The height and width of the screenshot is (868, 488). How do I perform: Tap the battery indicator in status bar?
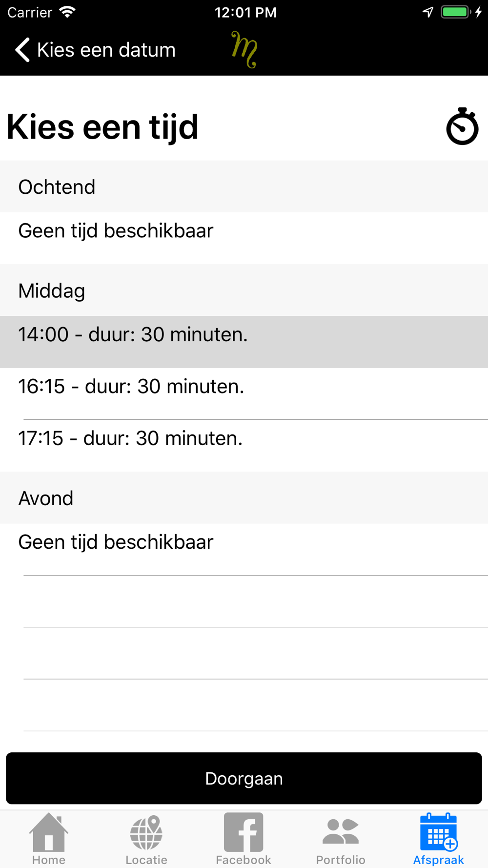(455, 12)
